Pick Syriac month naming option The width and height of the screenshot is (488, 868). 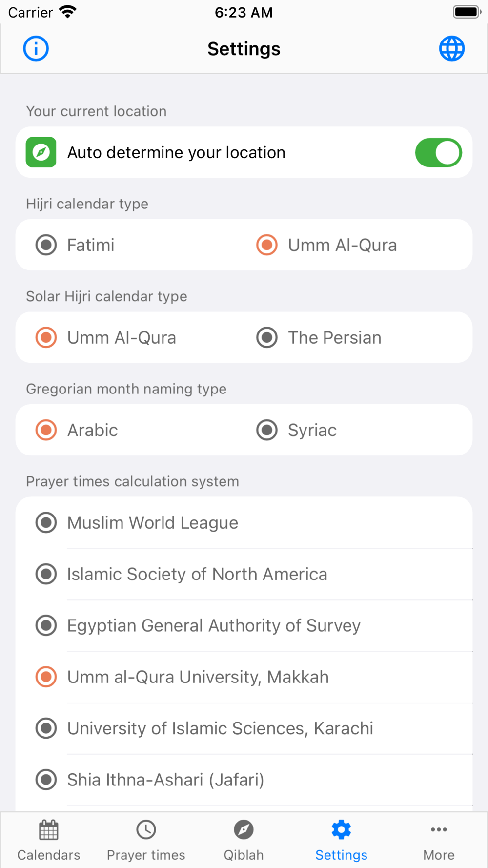point(267,430)
